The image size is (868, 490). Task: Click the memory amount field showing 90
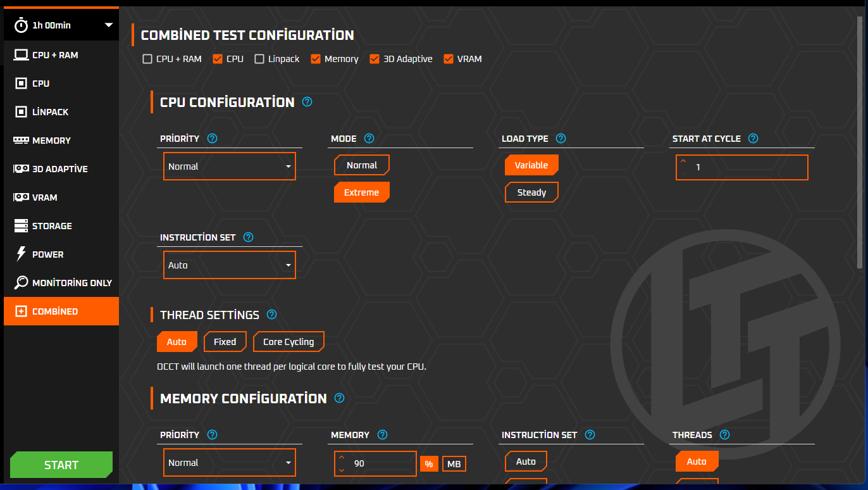376,463
